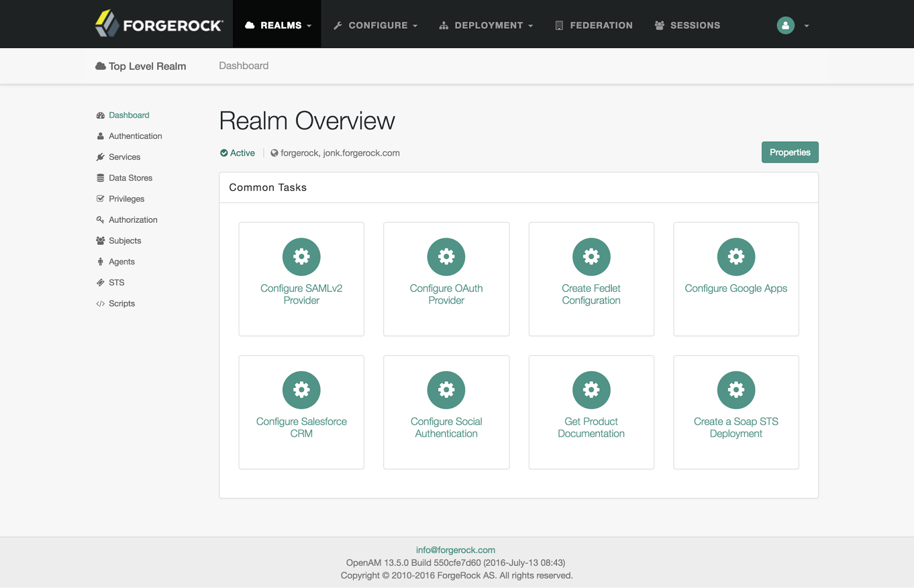Click the Create Fedlet Configuration link
Viewport: 914px width, 588px height.
[591, 295]
